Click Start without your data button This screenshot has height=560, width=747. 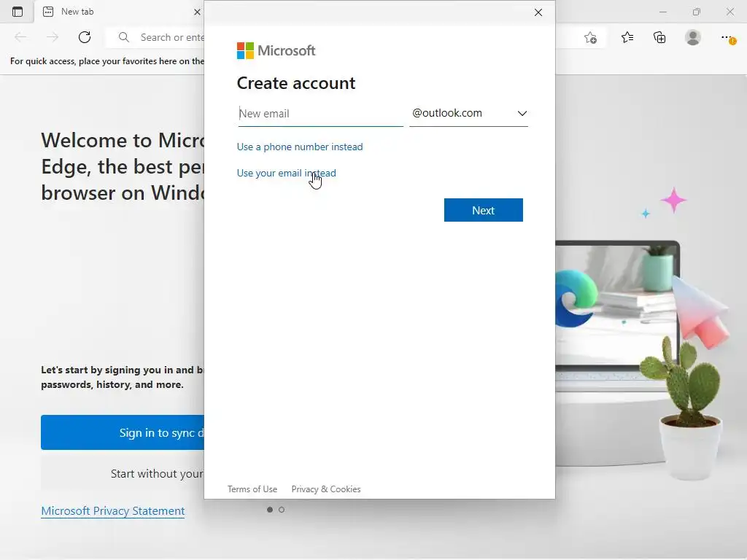tap(123, 473)
